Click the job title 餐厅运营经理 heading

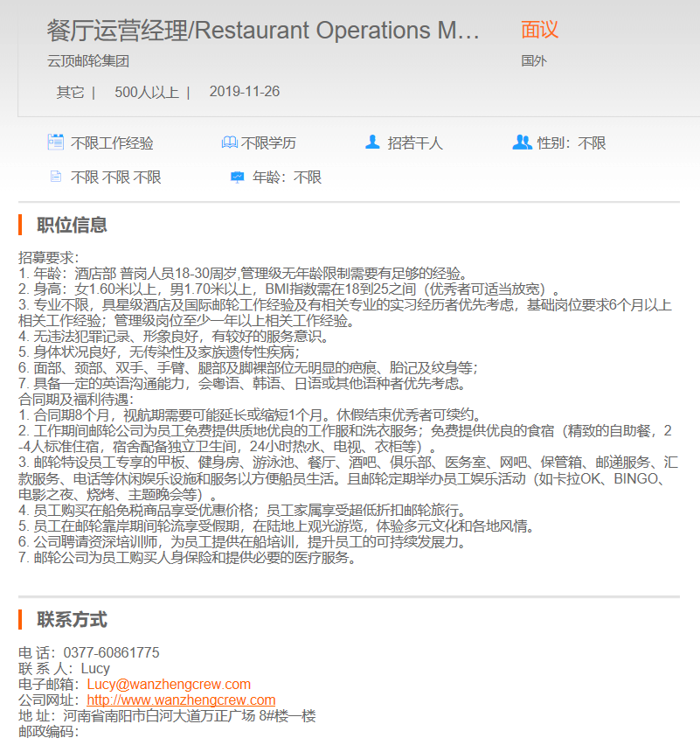coord(263,31)
